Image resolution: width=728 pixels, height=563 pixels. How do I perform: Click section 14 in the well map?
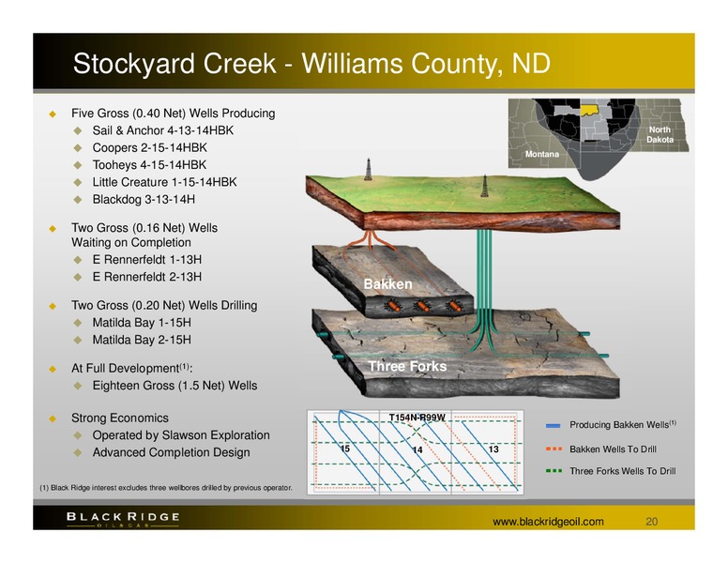point(417,449)
